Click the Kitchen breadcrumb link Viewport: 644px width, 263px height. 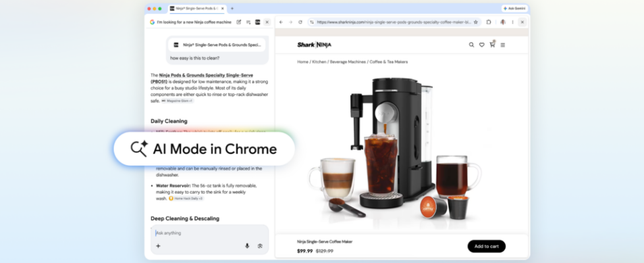tap(319, 62)
